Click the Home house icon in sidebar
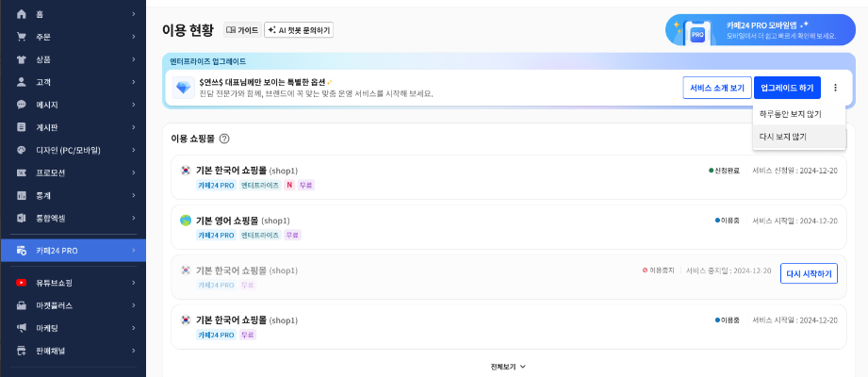This screenshot has width=868, height=377. [x=21, y=14]
